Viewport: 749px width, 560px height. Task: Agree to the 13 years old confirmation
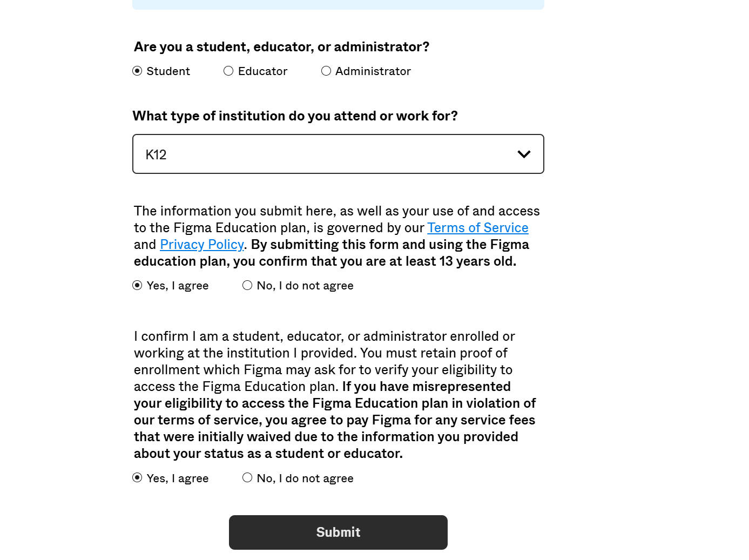tap(137, 285)
